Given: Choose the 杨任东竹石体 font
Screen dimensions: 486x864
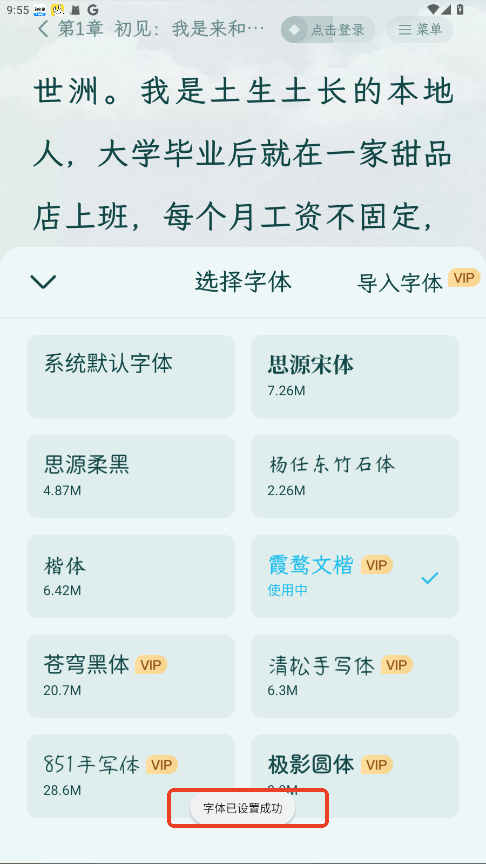Looking at the screenshot, I should [x=355, y=476].
